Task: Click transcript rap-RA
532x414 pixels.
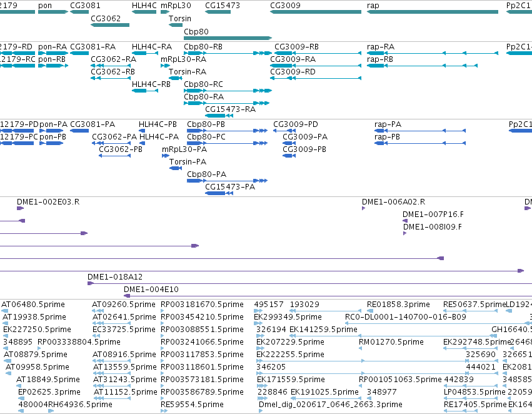Action: [x=380, y=47]
